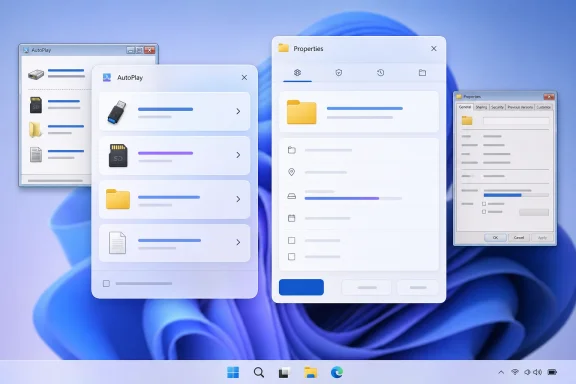Click the text document icon in modern AutoPlay
The height and width of the screenshot is (384, 576).
[118, 243]
